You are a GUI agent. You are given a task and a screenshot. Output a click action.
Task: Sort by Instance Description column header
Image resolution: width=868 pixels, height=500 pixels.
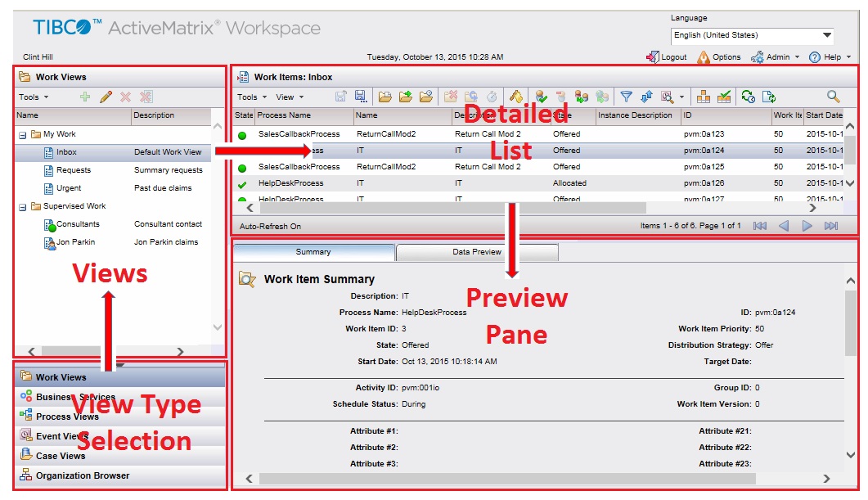point(638,115)
